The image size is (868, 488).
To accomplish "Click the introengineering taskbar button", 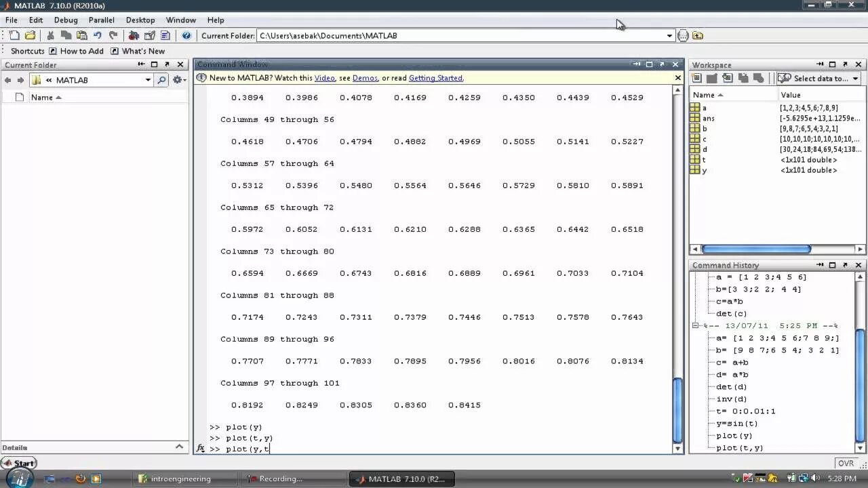I will 185,479.
